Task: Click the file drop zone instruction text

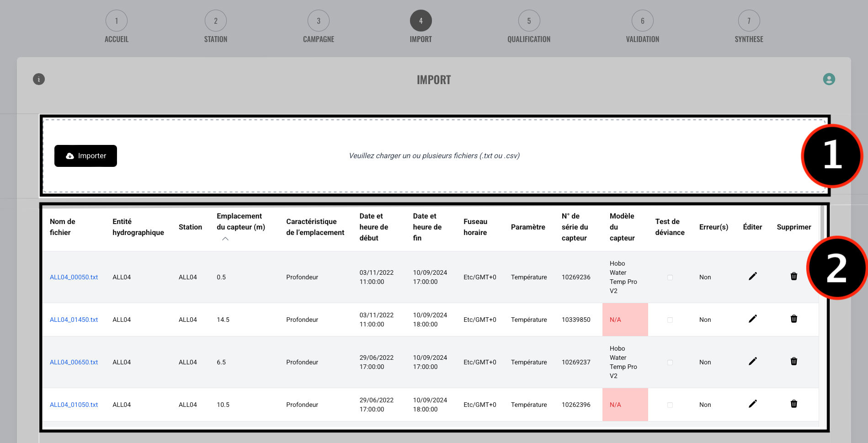Action: click(434, 156)
